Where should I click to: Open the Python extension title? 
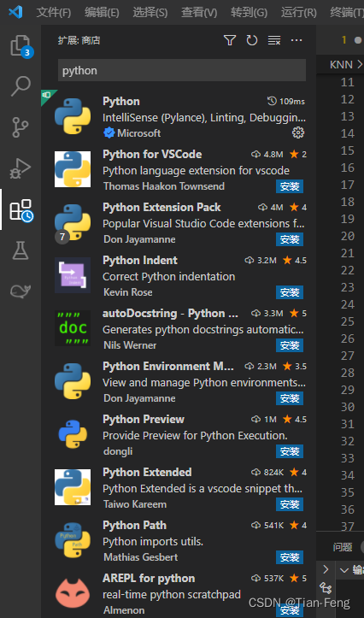[x=121, y=102]
